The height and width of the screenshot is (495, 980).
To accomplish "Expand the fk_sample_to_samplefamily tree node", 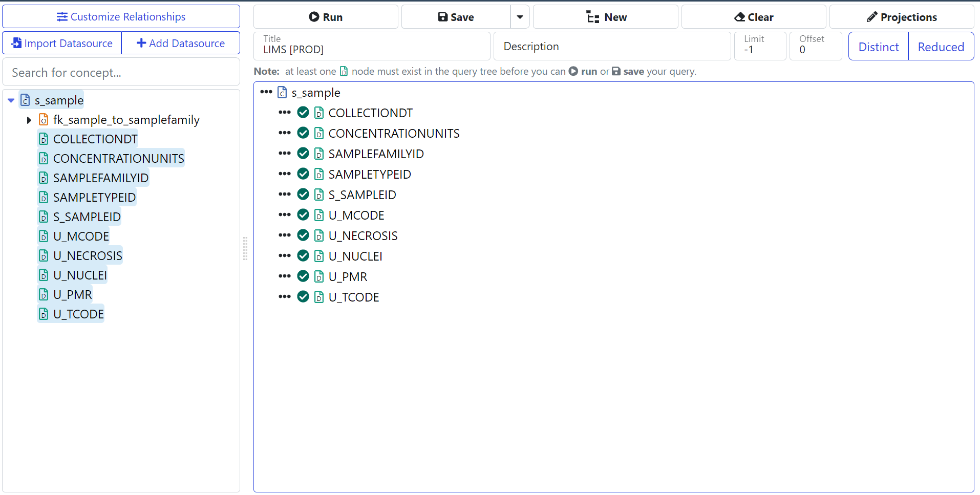I will pyautogui.click(x=29, y=120).
